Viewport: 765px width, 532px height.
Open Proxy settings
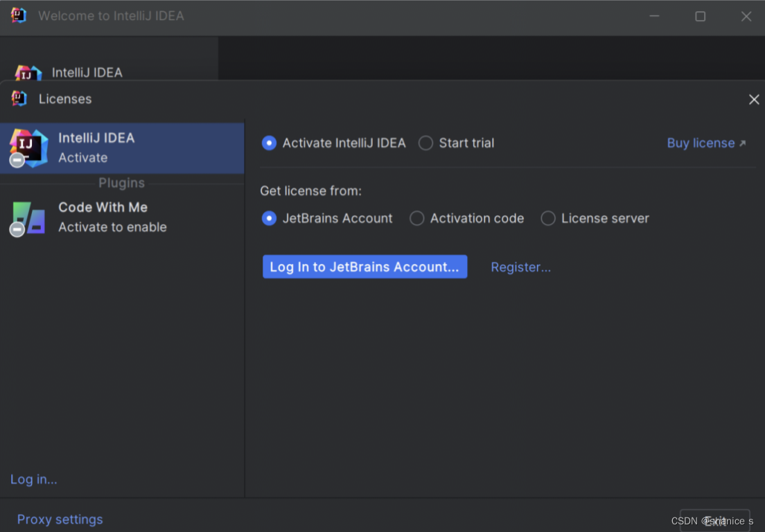pyautogui.click(x=60, y=519)
